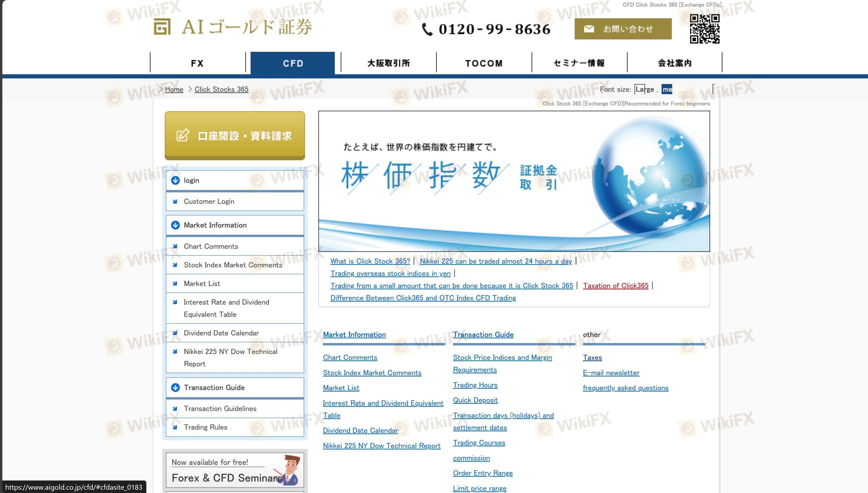Click the login section circle arrow icon
The height and width of the screenshot is (493, 868).
175,181
